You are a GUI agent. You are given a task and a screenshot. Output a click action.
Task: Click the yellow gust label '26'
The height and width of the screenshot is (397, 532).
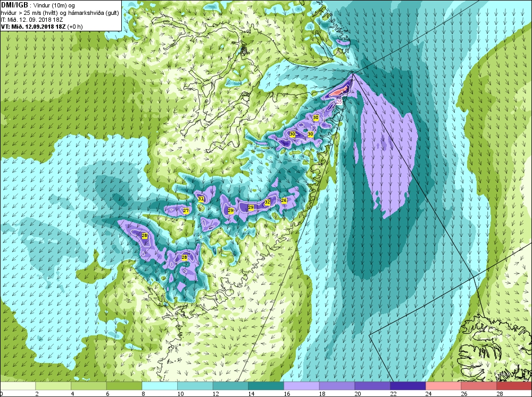(284, 200)
